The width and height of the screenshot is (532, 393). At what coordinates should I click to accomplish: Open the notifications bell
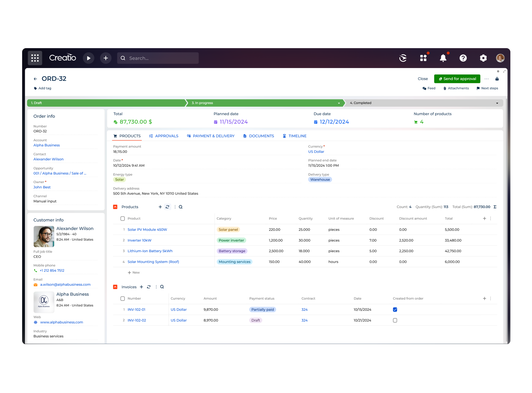pos(443,58)
